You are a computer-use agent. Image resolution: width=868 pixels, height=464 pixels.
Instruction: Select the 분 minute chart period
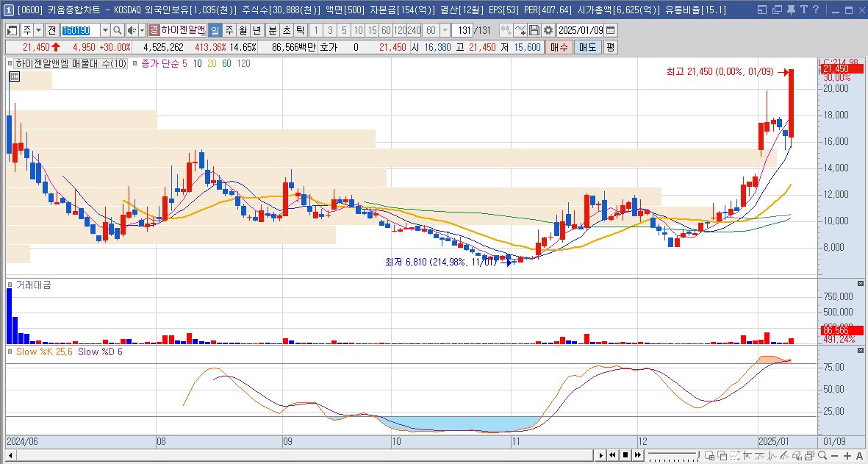(273, 30)
